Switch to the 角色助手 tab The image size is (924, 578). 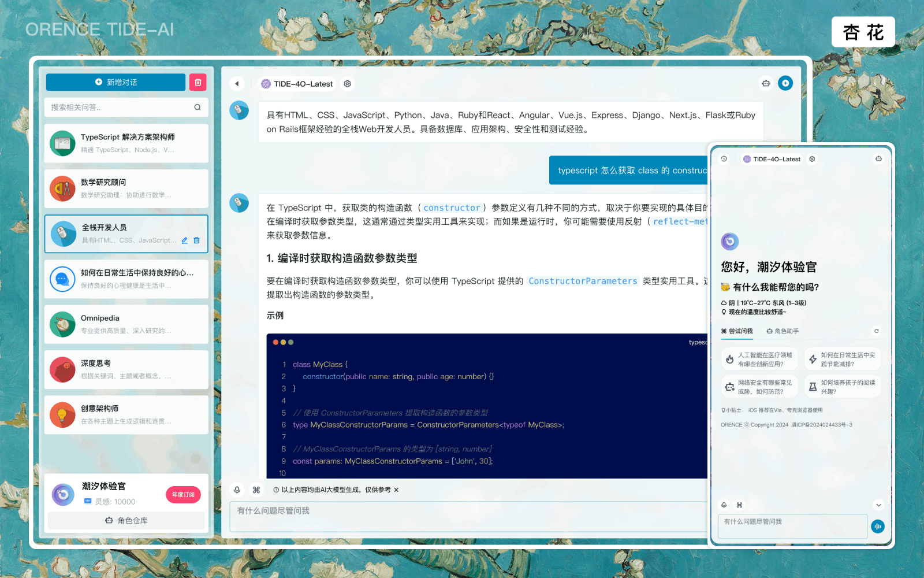pyautogui.click(x=783, y=331)
